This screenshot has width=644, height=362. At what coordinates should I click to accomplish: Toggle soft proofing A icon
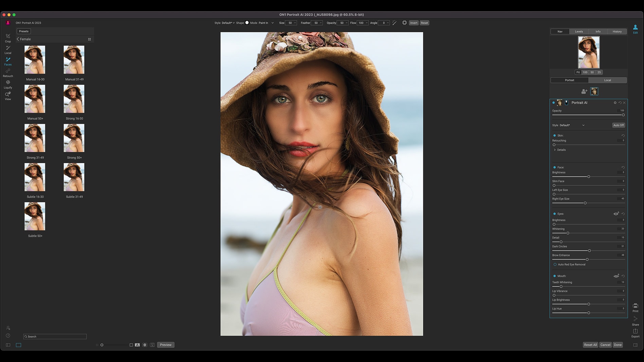pos(137,345)
